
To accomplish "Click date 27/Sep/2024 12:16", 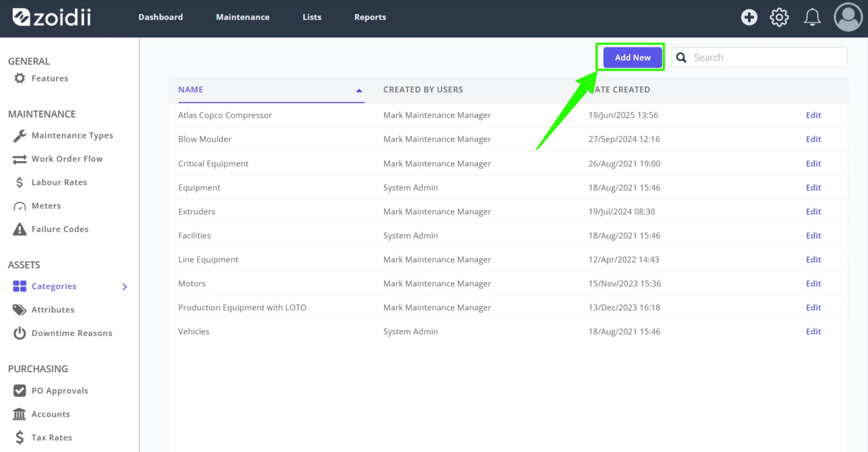I will (624, 139).
